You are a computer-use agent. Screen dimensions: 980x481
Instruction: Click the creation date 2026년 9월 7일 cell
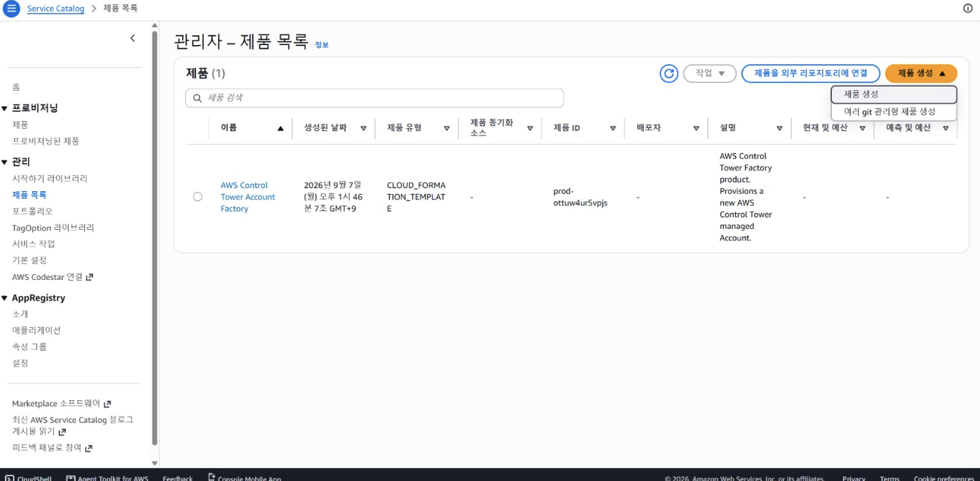[333, 197]
